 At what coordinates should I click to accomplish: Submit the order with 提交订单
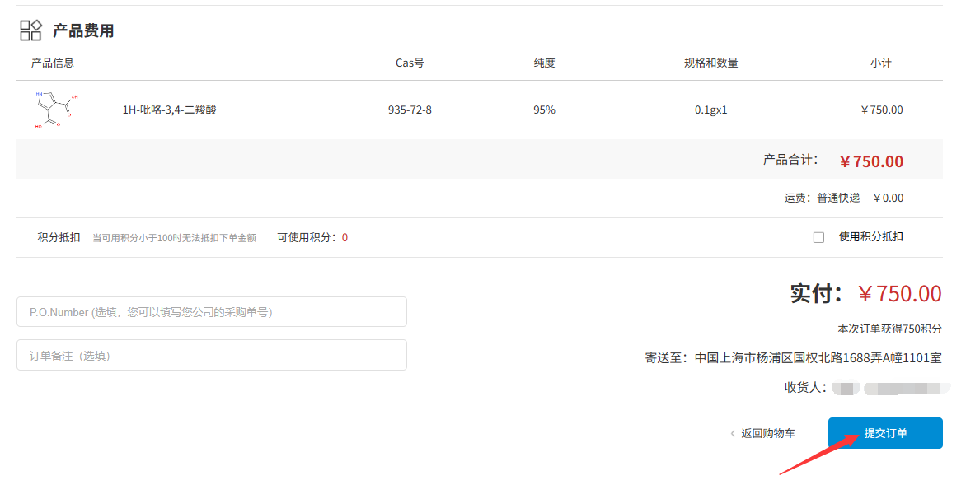tap(885, 433)
